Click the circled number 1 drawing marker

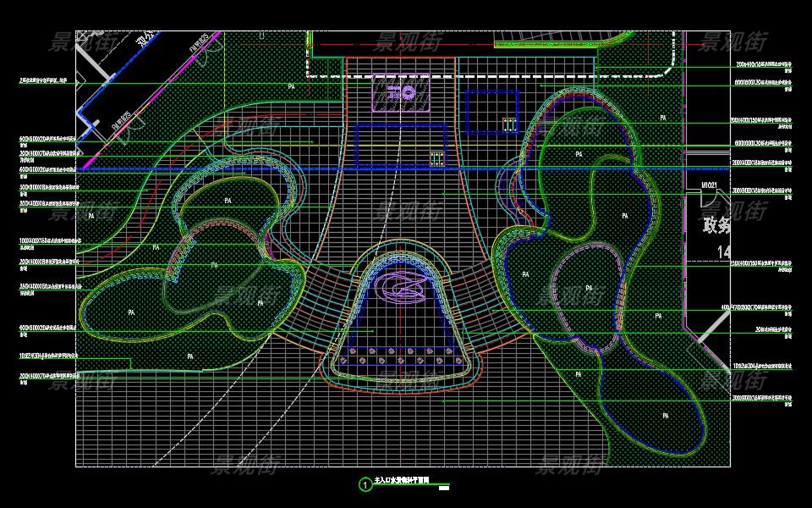point(365,485)
